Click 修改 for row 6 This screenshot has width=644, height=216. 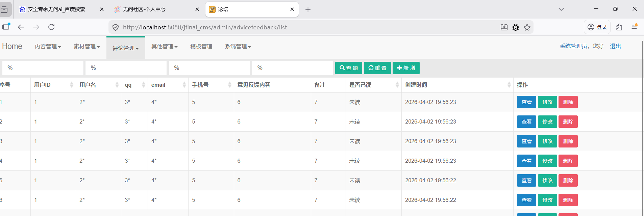547,200
